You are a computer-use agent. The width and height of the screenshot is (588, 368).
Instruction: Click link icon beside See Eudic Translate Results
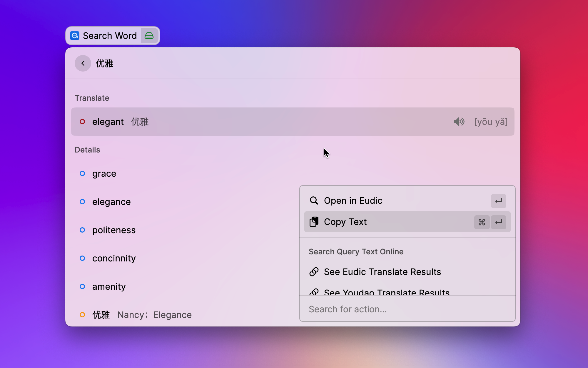click(314, 272)
